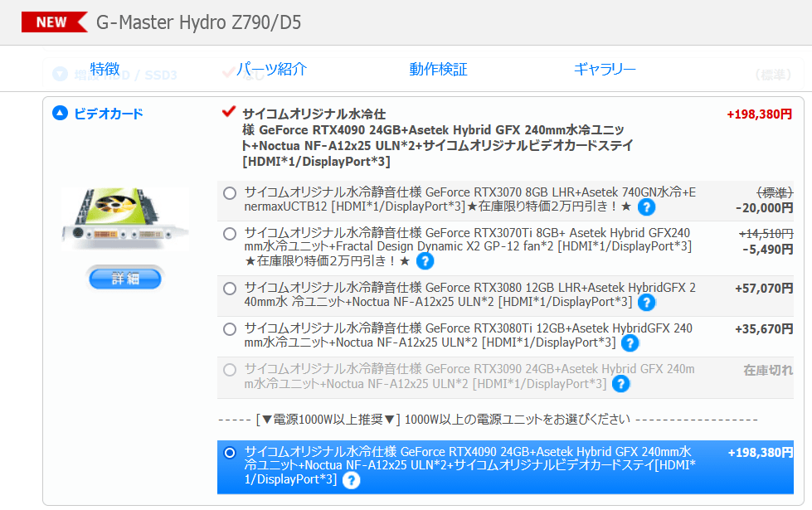The height and width of the screenshot is (510, 812).
Task: Open help for the highlighted RTX4090 option
Action: click(x=351, y=480)
